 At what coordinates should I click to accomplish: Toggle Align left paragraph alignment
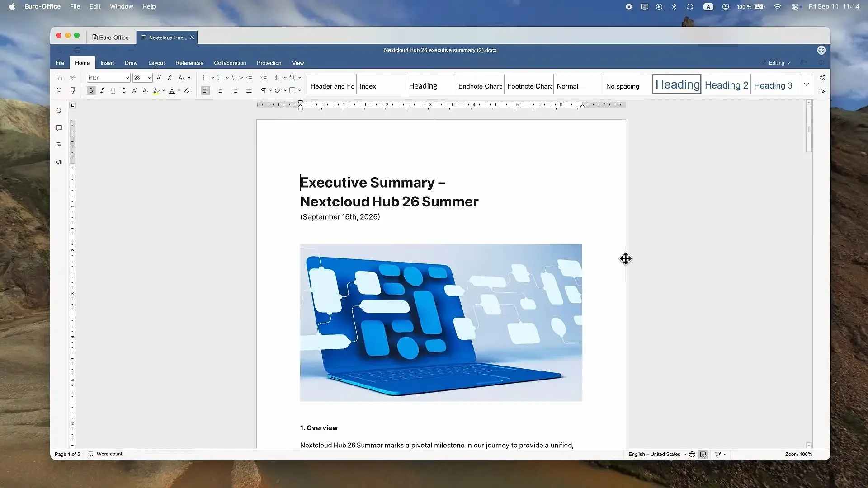coord(206,90)
